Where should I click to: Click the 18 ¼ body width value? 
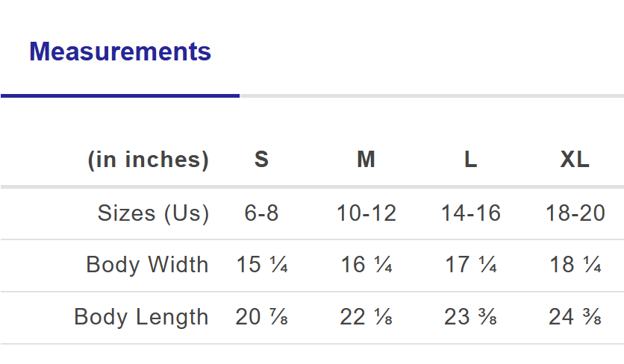[x=575, y=265]
